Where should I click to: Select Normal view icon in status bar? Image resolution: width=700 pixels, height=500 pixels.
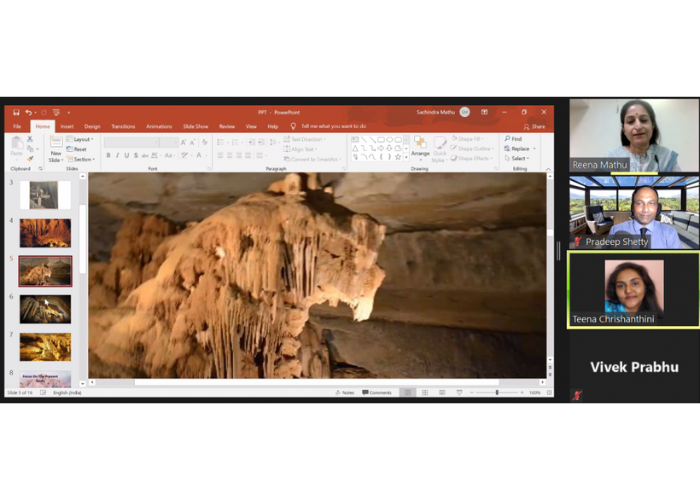click(x=408, y=392)
